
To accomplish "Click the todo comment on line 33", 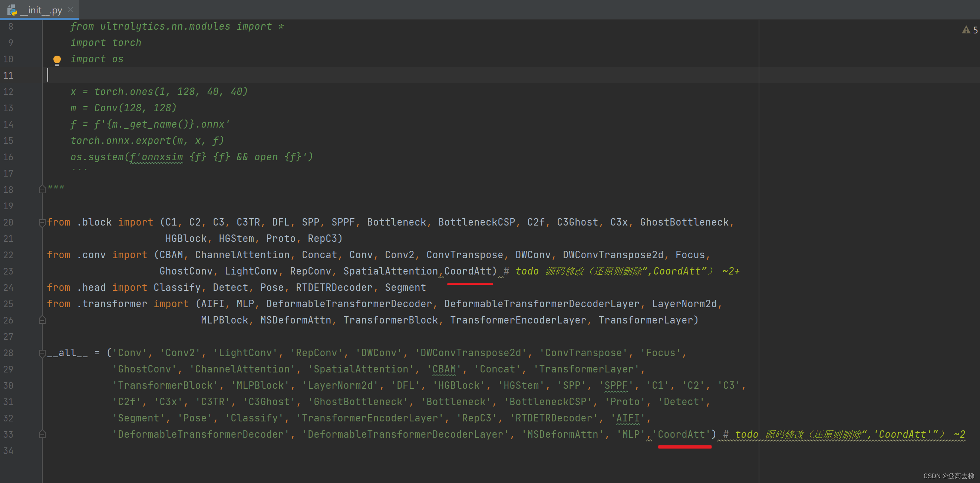I will point(844,435).
